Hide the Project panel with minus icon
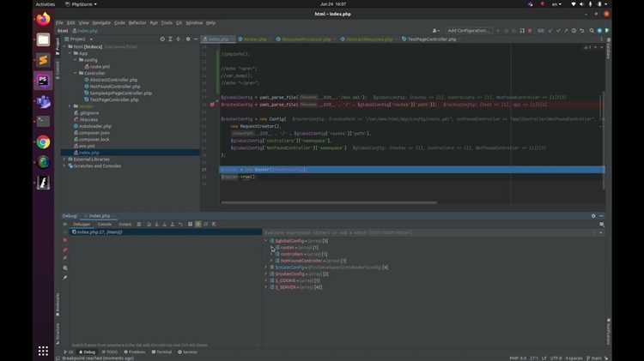Screen dimensions: 644x361 tap(196, 39)
